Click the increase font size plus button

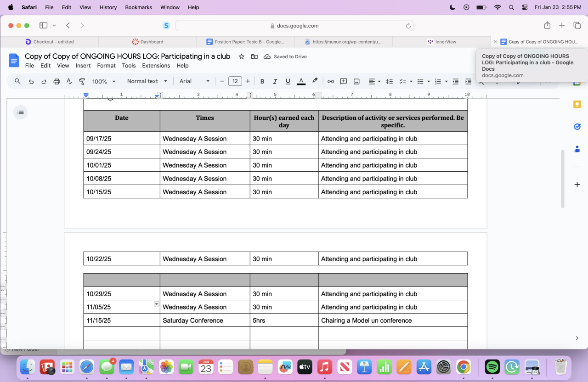248,81
